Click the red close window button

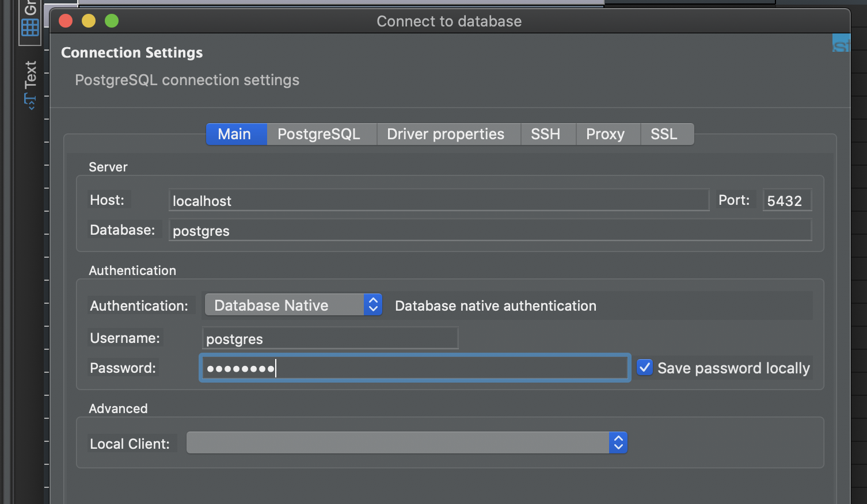66,21
